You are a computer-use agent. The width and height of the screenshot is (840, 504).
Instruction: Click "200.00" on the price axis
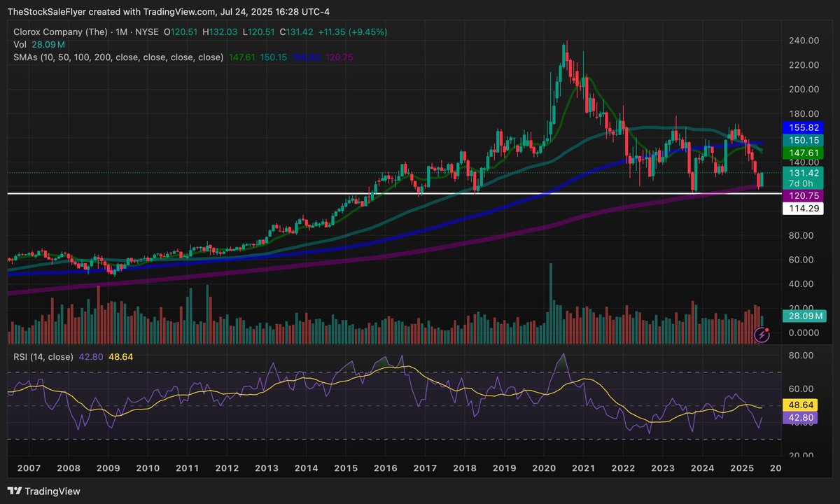[x=804, y=90]
